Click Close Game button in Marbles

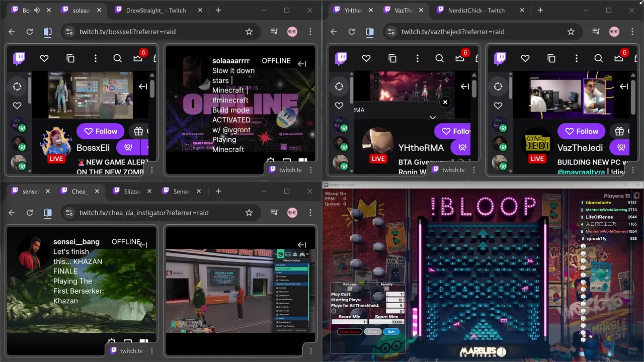[350, 332]
